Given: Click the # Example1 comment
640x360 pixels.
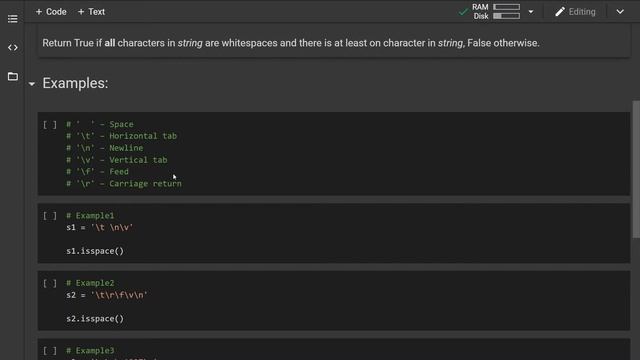Looking at the screenshot, I should [90, 216].
